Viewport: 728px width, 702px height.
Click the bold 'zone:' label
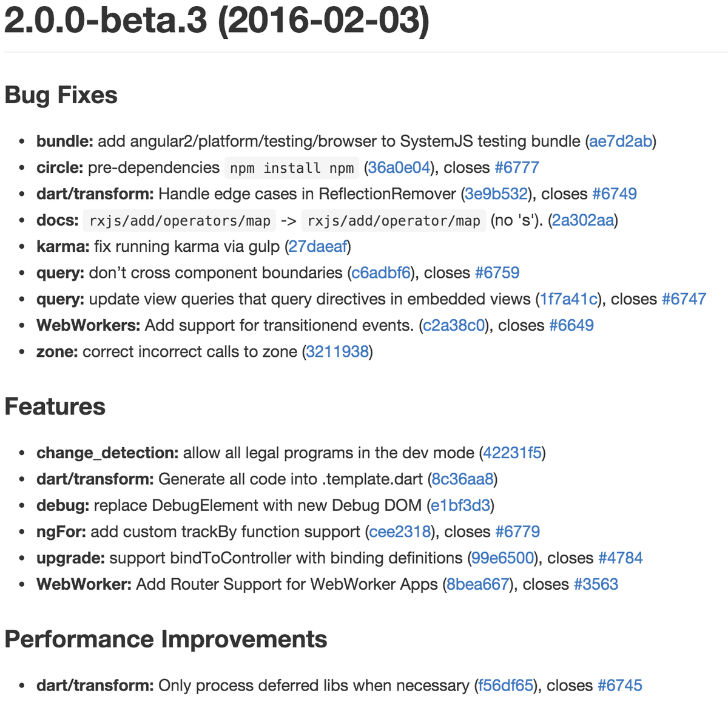57,352
